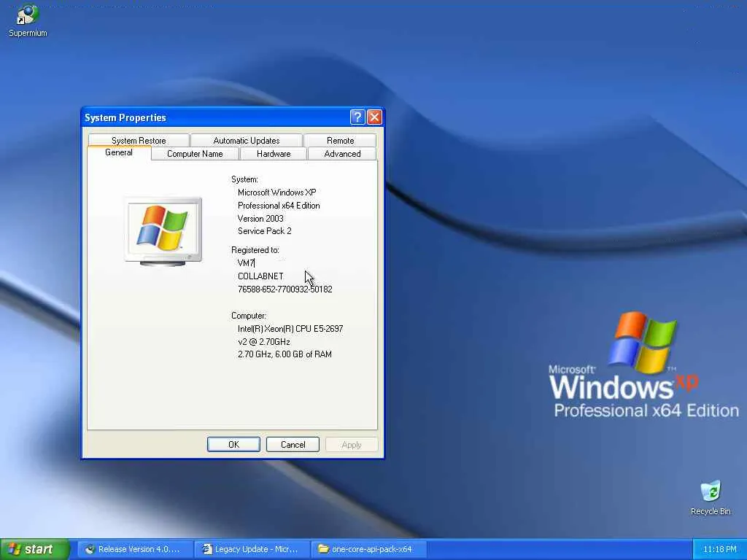The width and height of the screenshot is (747, 560).
Task: Click the v2 @ 2.70GHz line
Action: tap(264, 342)
